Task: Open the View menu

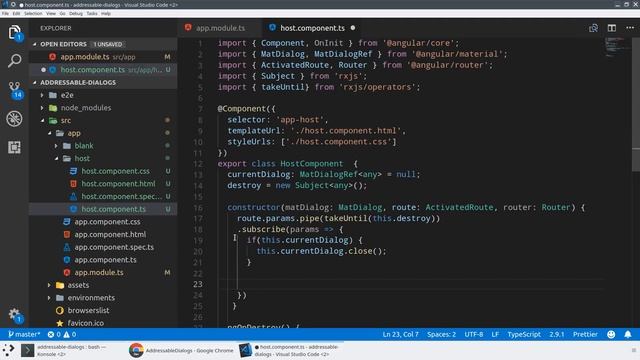Action: pyautogui.click(x=51, y=13)
